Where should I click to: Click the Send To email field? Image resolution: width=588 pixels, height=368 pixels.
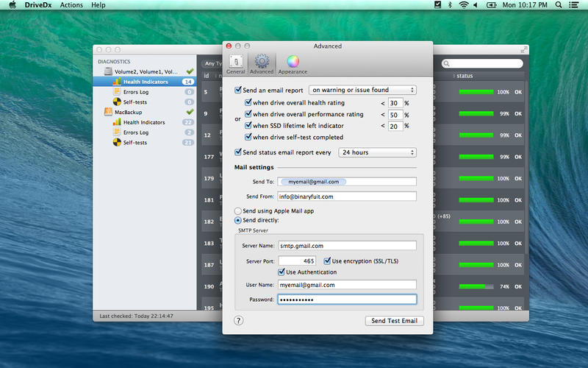coord(347,182)
